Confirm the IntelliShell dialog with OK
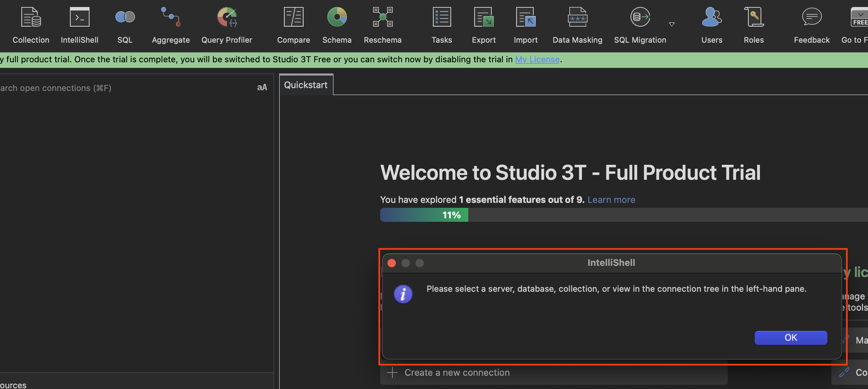868x389 pixels. tap(791, 338)
